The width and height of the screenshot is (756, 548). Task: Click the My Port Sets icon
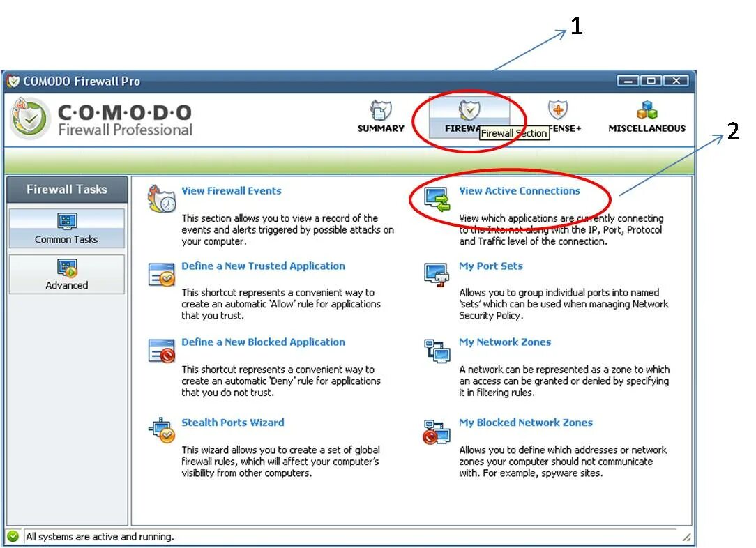(437, 275)
